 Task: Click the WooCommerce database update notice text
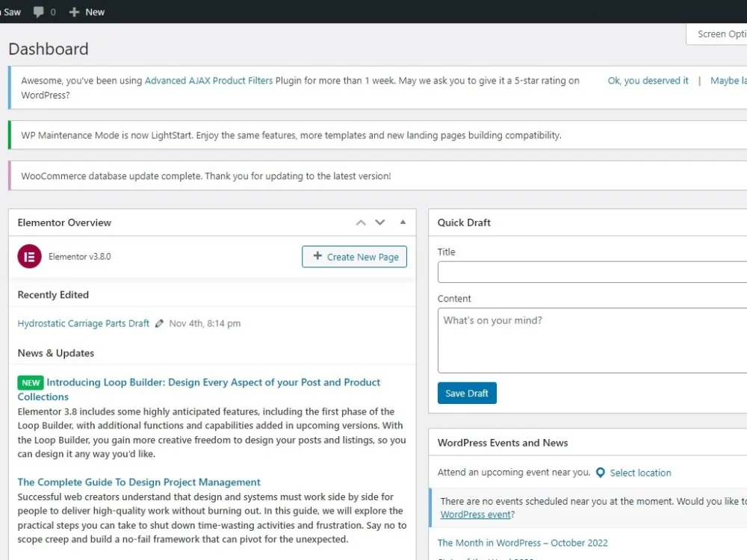click(x=206, y=176)
